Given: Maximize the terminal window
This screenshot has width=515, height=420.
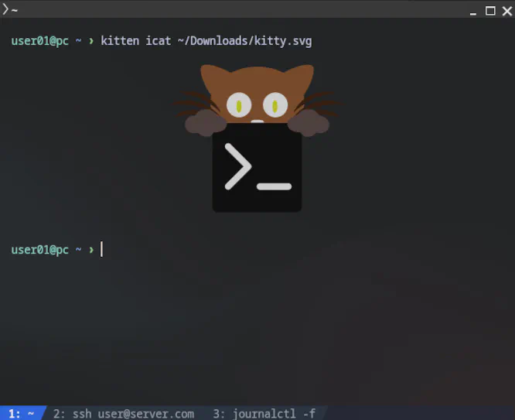Looking at the screenshot, I should pos(490,11).
